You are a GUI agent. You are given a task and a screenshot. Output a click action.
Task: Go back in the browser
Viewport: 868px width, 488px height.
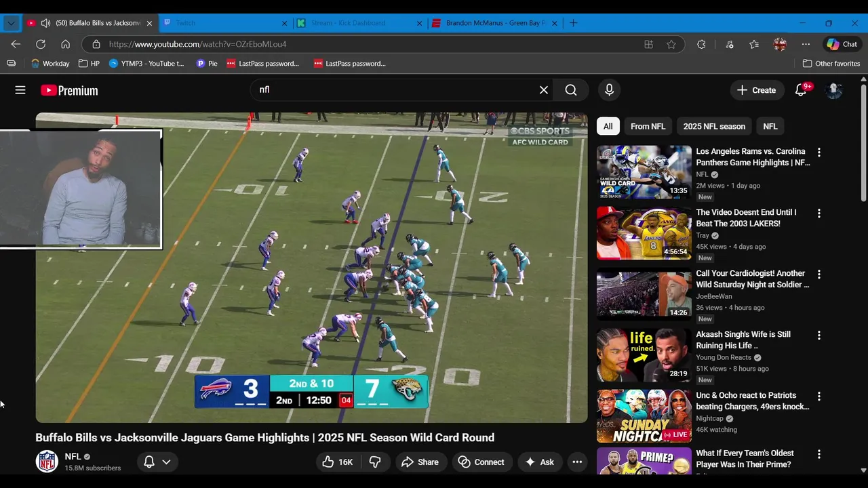[x=16, y=44]
